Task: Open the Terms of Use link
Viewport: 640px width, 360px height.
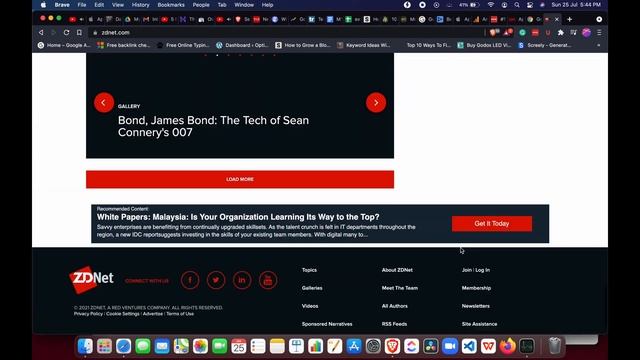Action: click(x=180, y=314)
